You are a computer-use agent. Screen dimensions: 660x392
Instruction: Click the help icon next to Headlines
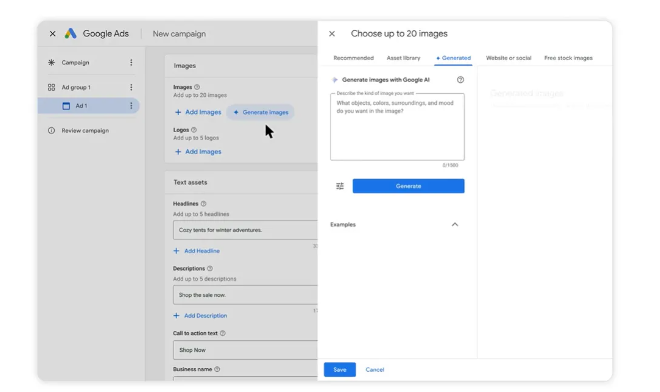coord(204,204)
